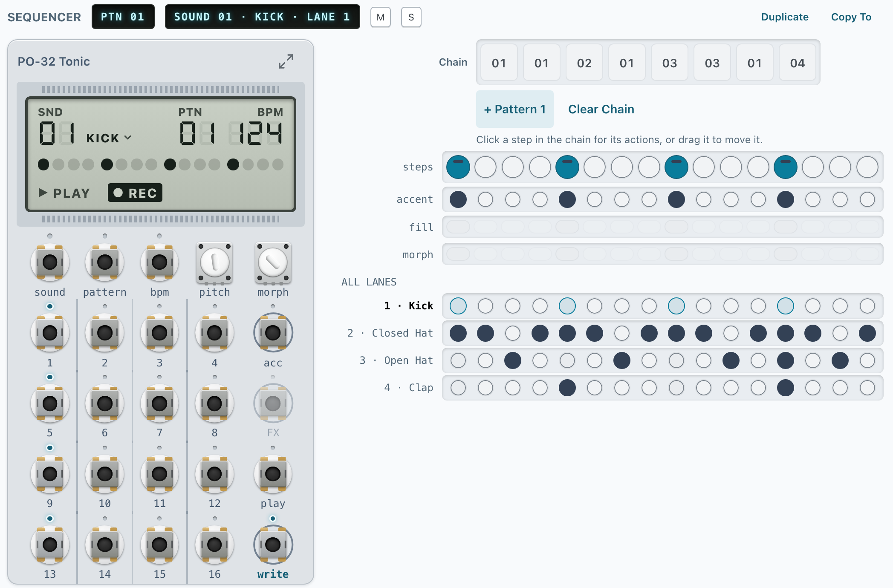The height and width of the screenshot is (588, 893).
Task: Tap pad button 13
Action: (x=50, y=545)
